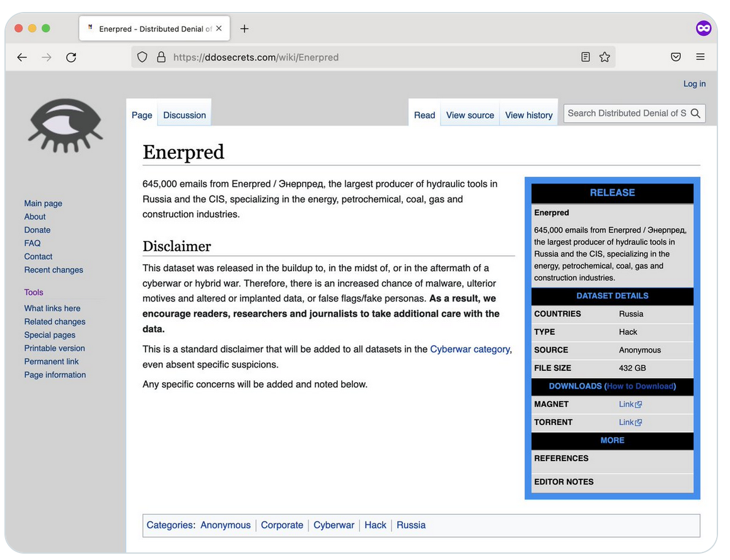Go back with the browser back arrow
This screenshot has width=730, height=560.
click(x=22, y=57)
